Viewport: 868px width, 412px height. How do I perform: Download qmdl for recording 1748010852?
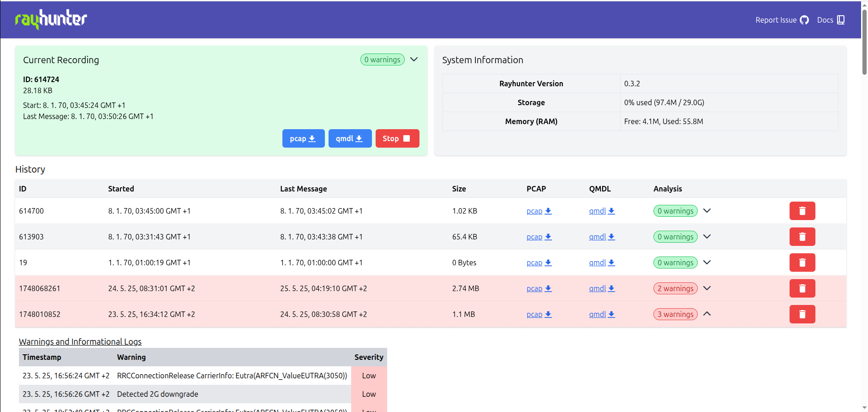[602, 314]
